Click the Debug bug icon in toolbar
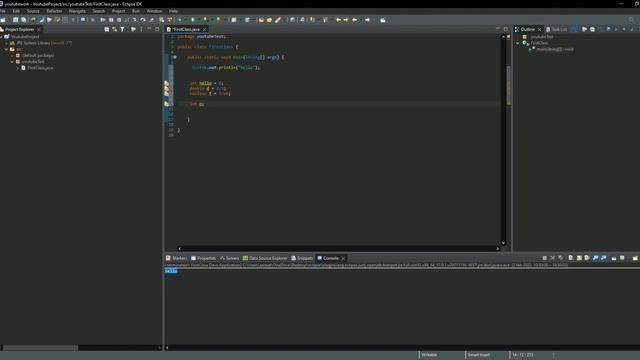 click(x=180, y=20)
